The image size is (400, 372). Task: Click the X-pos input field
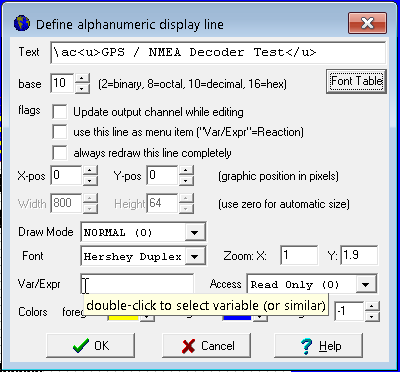point(66,175)
